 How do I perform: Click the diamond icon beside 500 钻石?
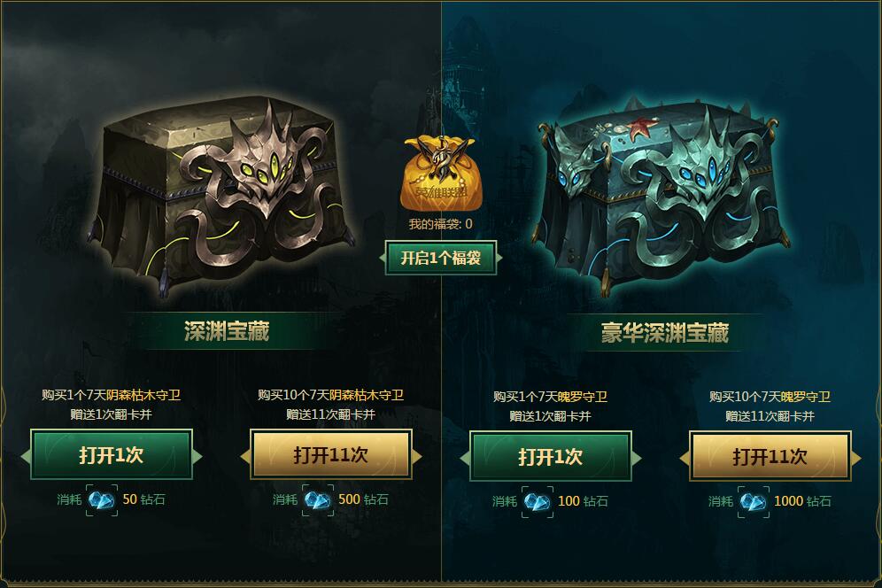point(318,500)
